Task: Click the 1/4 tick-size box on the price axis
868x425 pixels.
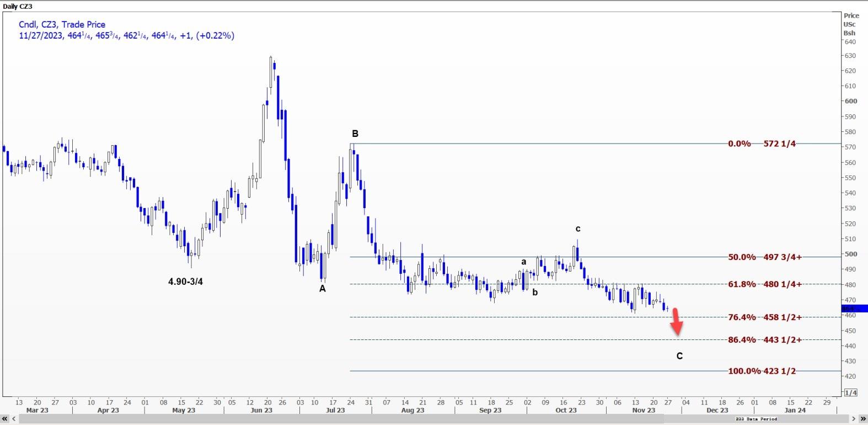Action: pyautogui.click(x=851, y=392)
